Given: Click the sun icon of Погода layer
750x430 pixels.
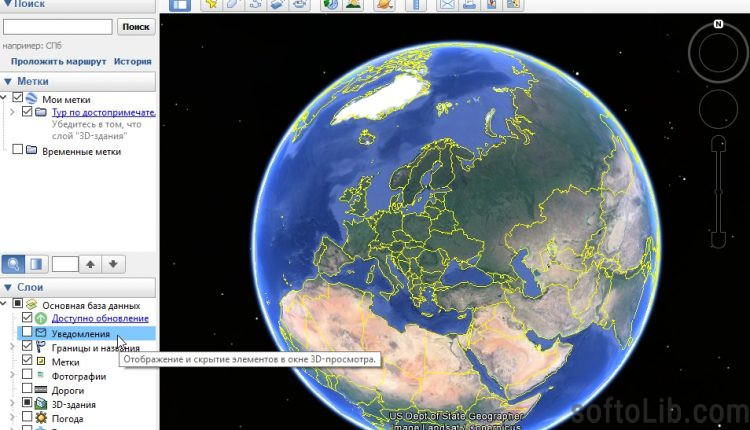Looking at the screenshot, I should 41,418.
